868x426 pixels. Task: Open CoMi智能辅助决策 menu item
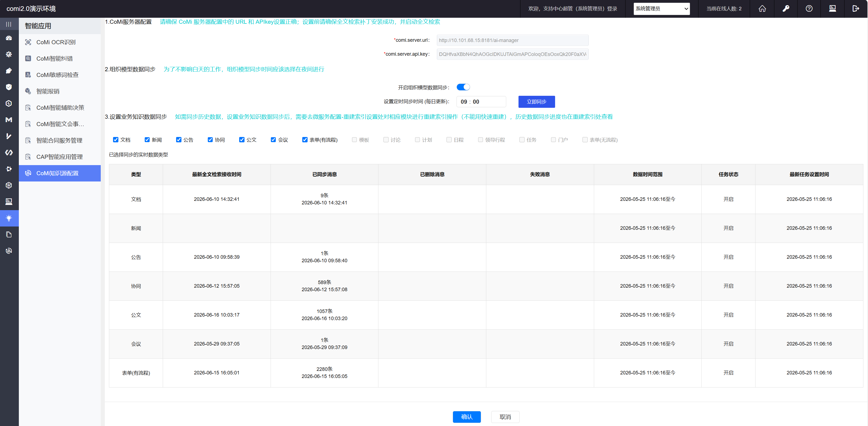point(60,108)
